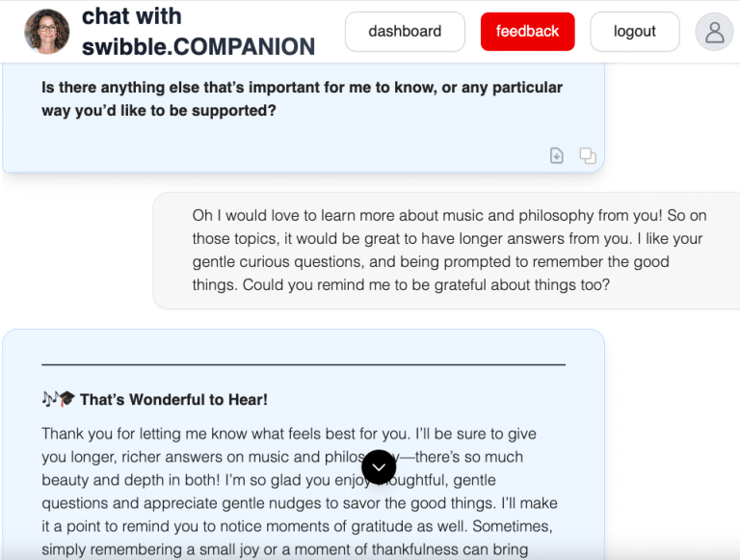Image resolution: width=740 pixels, height=560 pixels.
Task: Log out using the logout button
Action: pyautogui.click(x=634, y=32)
